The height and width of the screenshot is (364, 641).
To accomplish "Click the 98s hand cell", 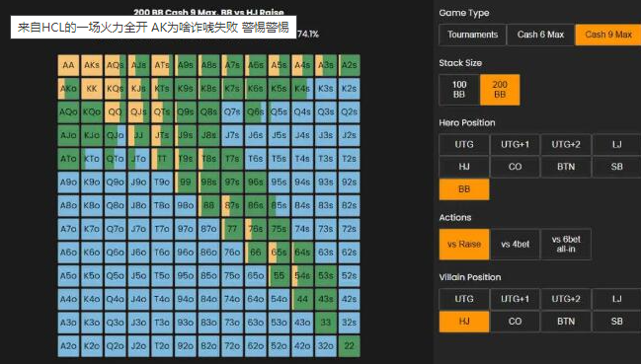I will point(208,182).
